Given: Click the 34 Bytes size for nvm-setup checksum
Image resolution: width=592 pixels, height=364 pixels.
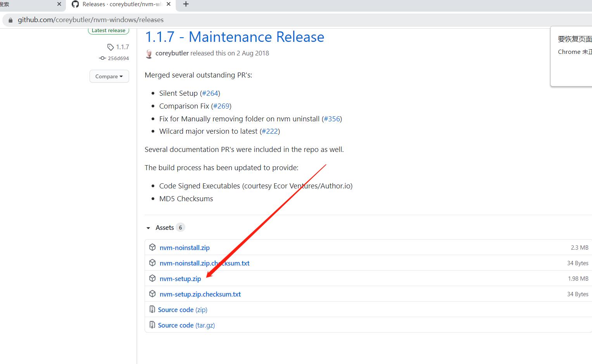Looking at the screenshot, I should tap(578, 294).
